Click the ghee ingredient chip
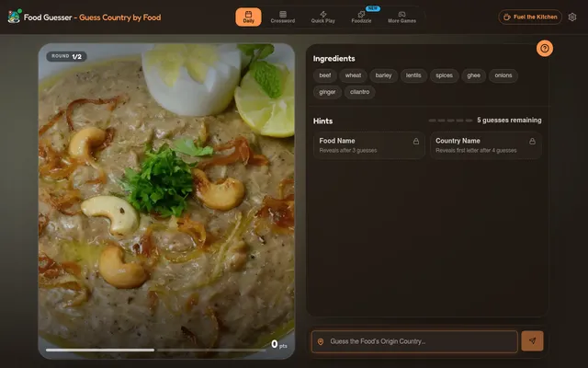 (x=474, y=75)
